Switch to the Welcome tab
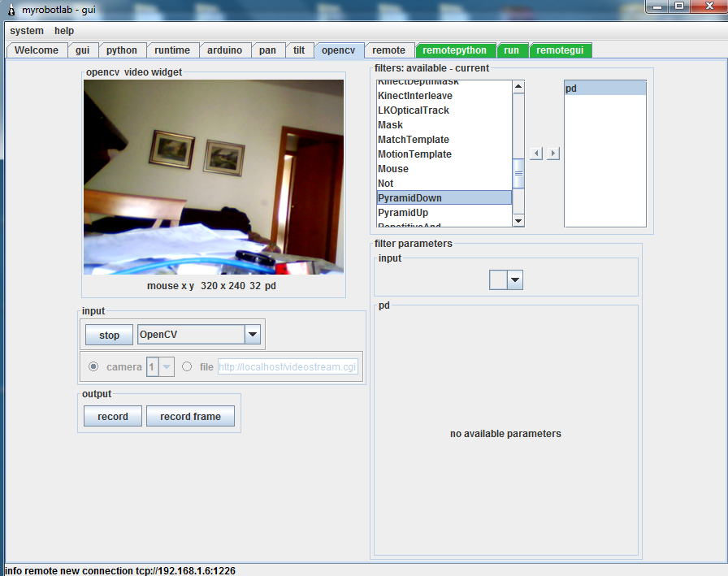This screenshot has width=728, height=576. click(37, 50)
